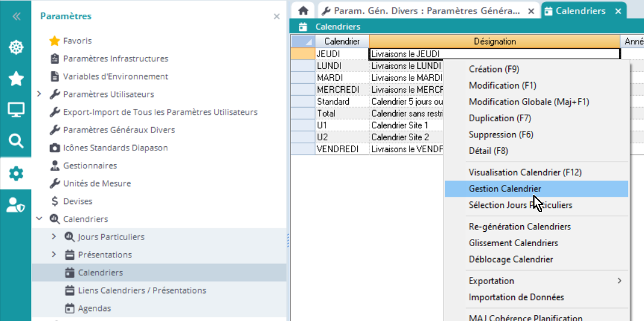Click the ship wheel icon in sidebar

[15, 47]
